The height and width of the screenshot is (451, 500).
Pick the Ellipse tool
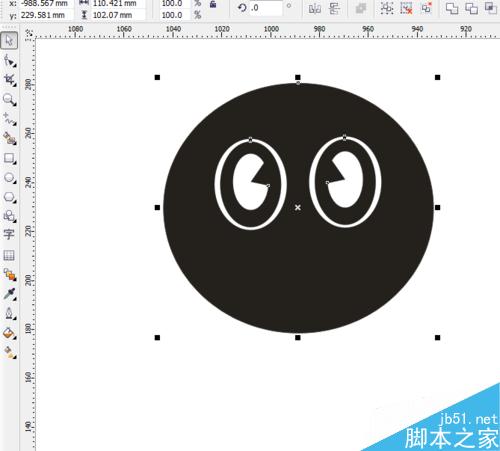pyautogui.click(x=9, y=178)
